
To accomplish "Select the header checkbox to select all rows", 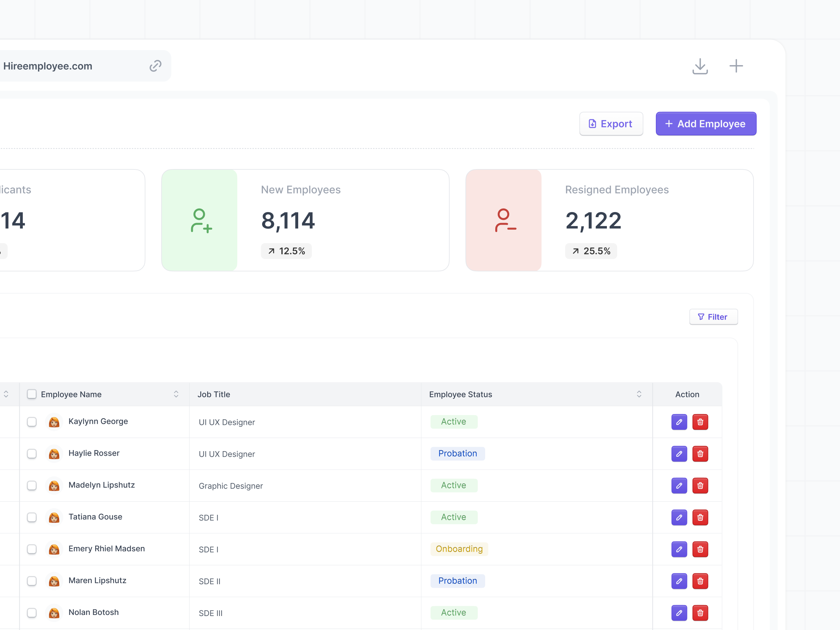I will [31, 394].
